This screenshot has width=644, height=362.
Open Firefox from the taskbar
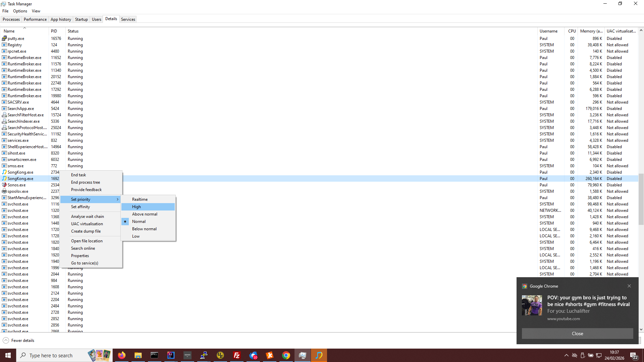point(121,355)
